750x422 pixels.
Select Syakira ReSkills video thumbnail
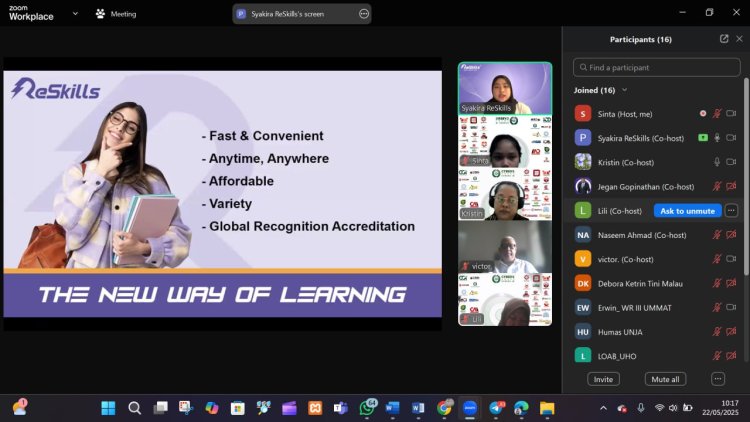tap(505, 89)
